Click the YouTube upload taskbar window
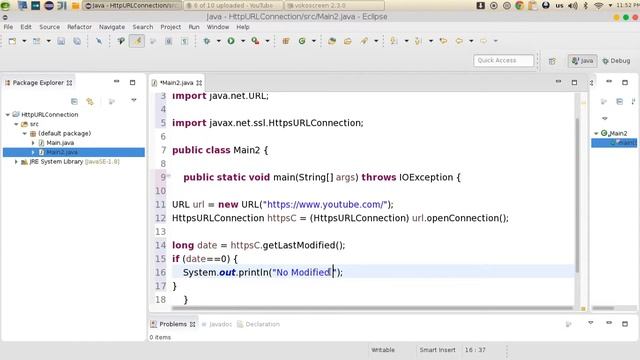Image resolution: width=640 pixels, height=360 pixels. (234, 6)
